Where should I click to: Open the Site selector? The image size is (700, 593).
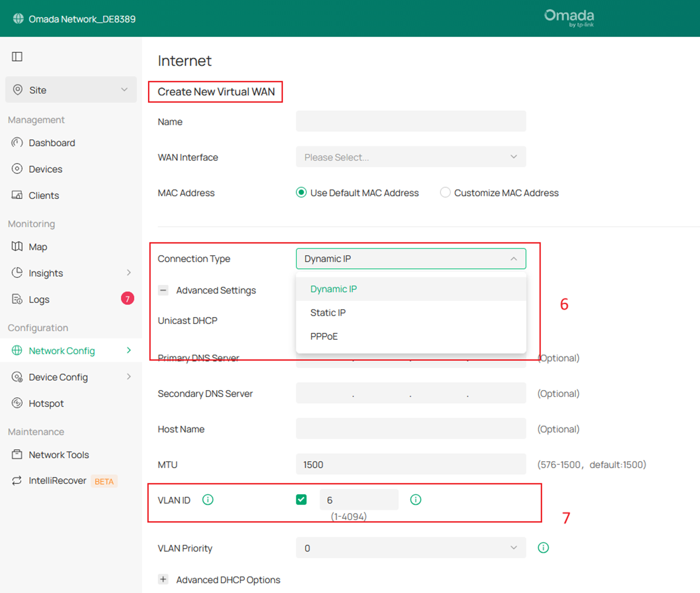pyautogui.click(x=70, y=90)
